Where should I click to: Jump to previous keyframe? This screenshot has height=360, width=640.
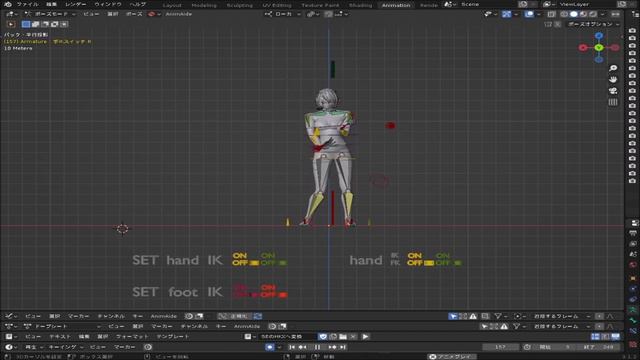pyautogui.click(x=302, y=347)
